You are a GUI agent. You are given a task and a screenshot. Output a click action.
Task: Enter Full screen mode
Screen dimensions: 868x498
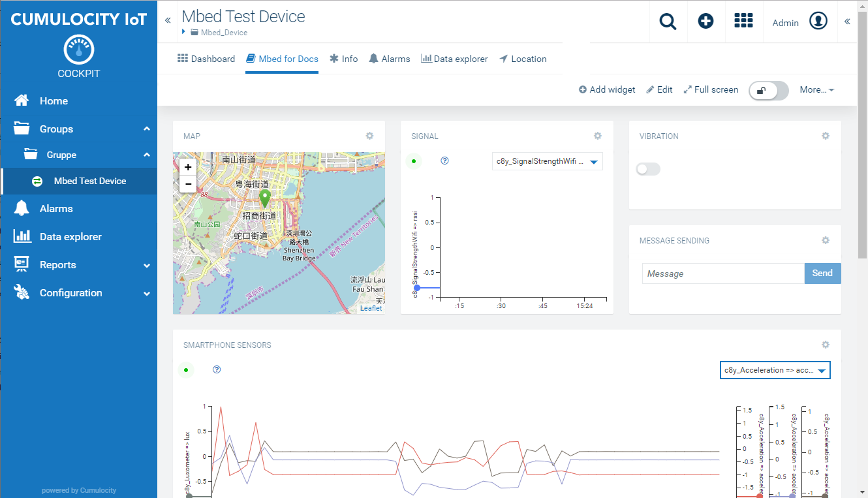[711, 89]
